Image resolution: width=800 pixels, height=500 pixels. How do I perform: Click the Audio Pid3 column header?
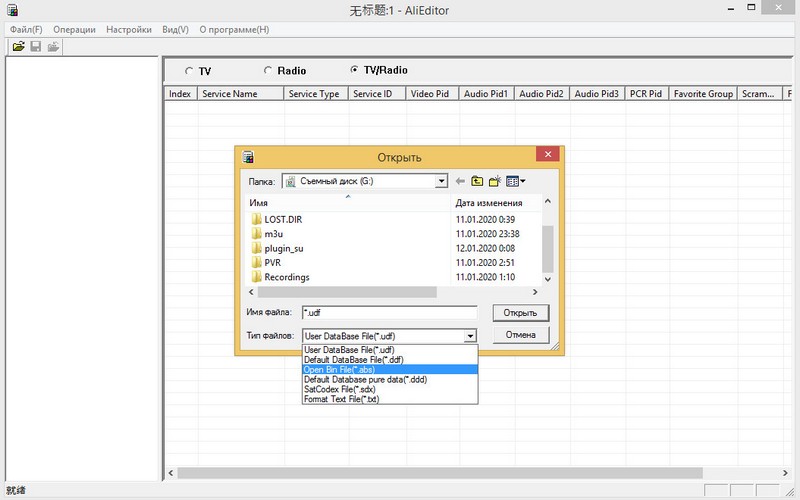point(597,94)
